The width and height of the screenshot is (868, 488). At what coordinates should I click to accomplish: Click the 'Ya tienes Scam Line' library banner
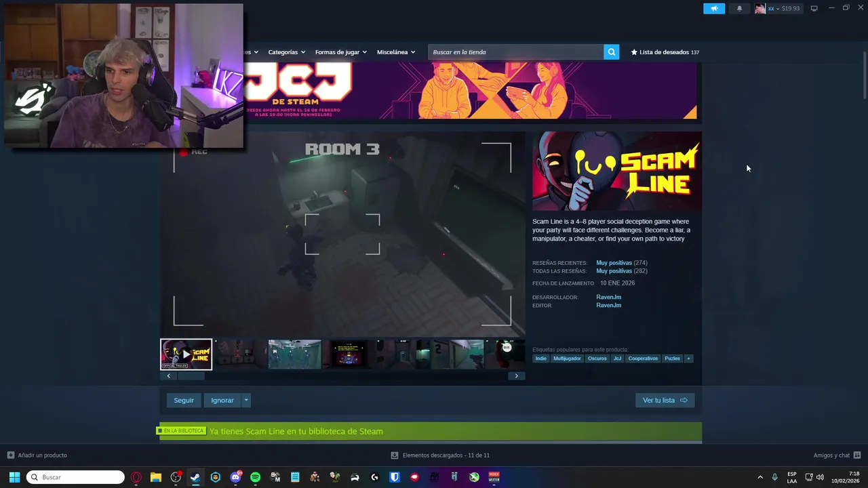click(x=431, y=431)
